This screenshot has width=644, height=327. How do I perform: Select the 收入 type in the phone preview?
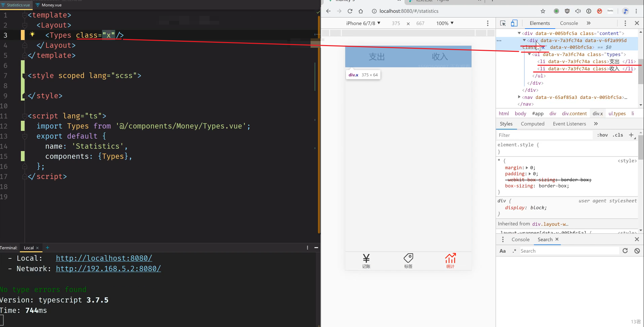point(440,57)
